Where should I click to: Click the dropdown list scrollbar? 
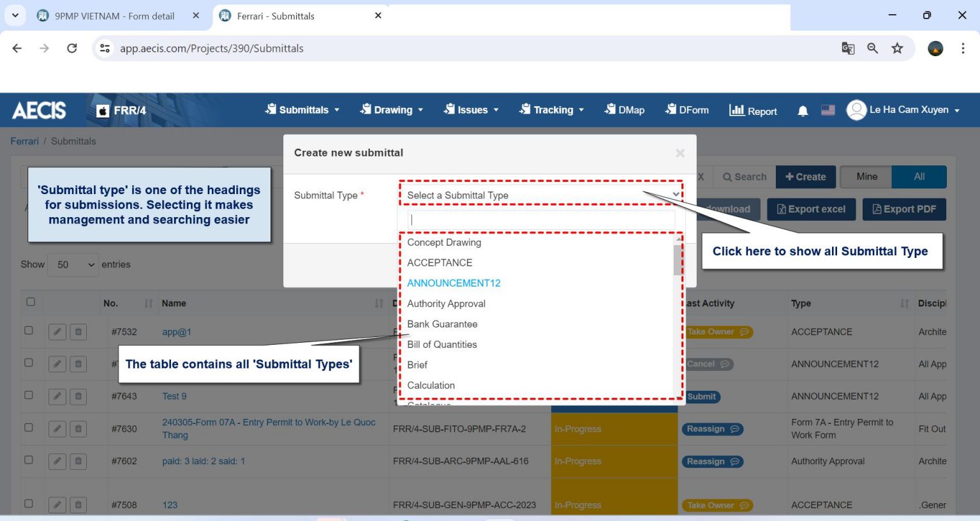(678, 260)
